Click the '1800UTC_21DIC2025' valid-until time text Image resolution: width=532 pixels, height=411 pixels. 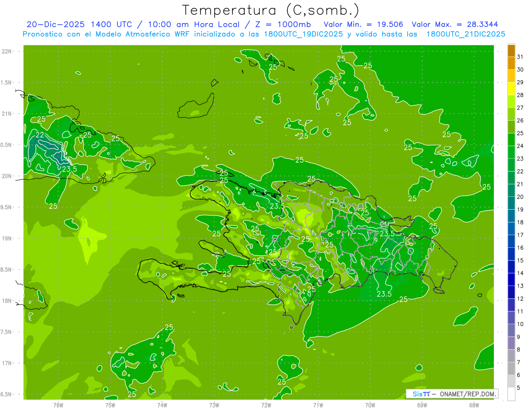coord(465,34)
